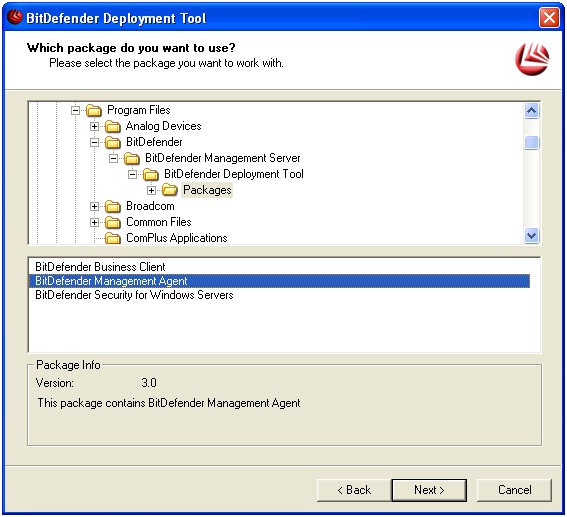This screenshot has width=567, height=517.
Task: Select Common Files in the tree
Action: pyautogui.click(x=159, y=222)
